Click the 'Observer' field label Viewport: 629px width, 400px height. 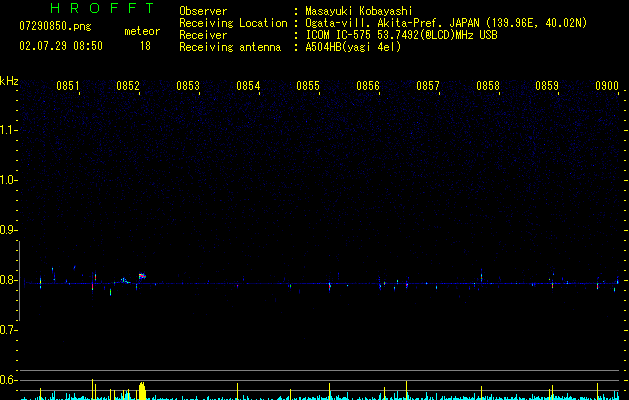point(203,11)
